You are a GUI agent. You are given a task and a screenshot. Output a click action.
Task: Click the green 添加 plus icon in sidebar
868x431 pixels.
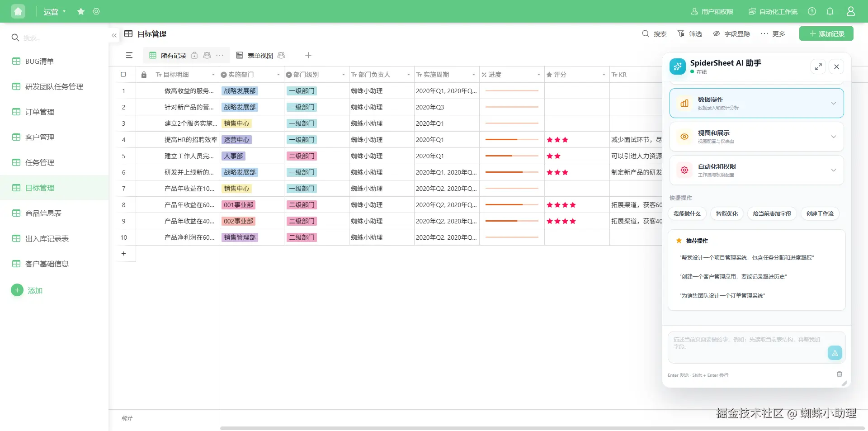coord(17,290)
